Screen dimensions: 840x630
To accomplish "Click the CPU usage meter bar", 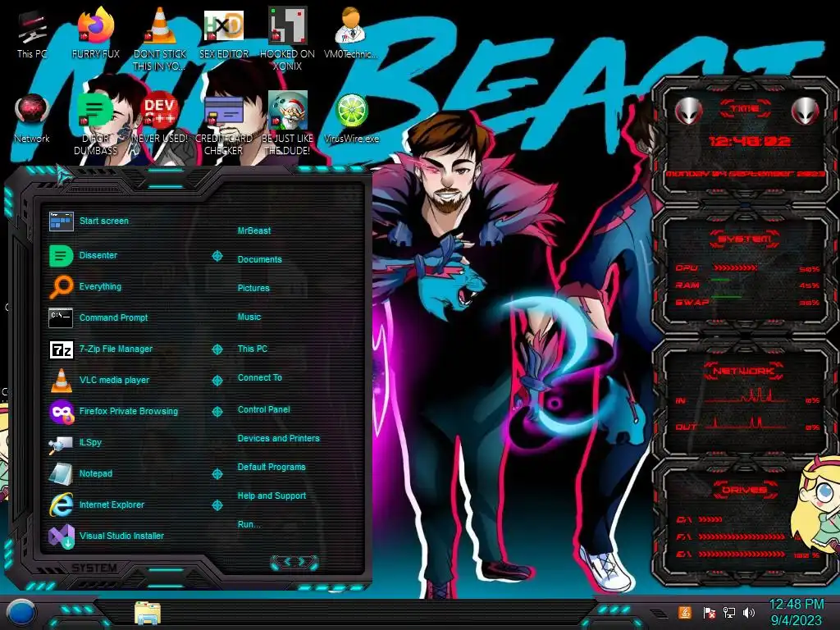I will tap(735, 268).
